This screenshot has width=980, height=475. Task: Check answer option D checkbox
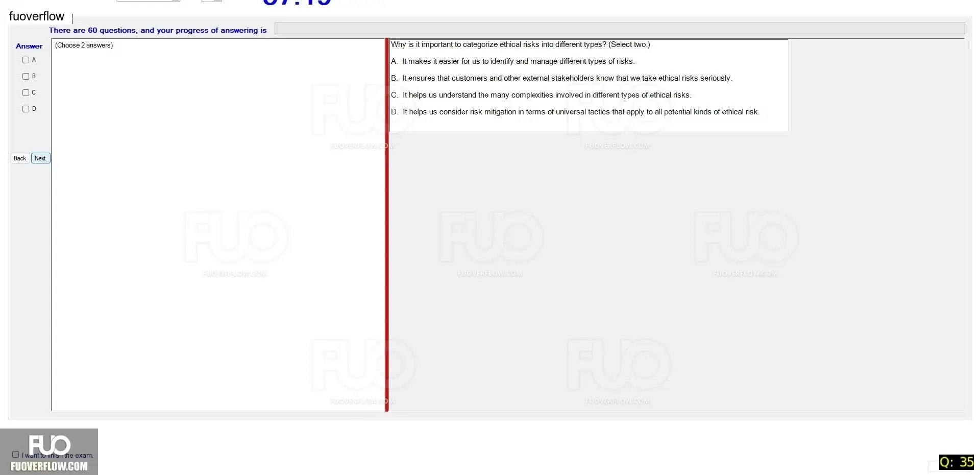(x=26, y=109)
